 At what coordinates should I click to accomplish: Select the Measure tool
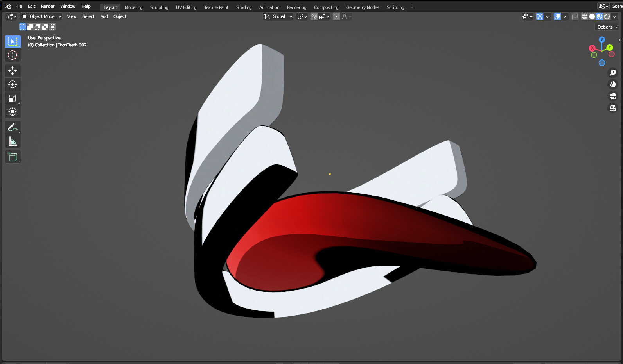pos(13,141)
